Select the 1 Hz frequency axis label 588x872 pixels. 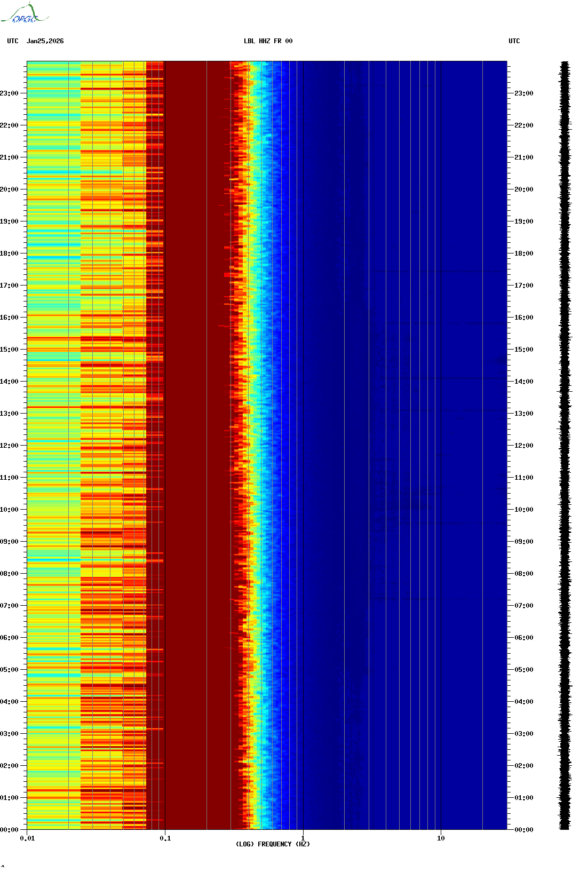[x=303, y=838]
